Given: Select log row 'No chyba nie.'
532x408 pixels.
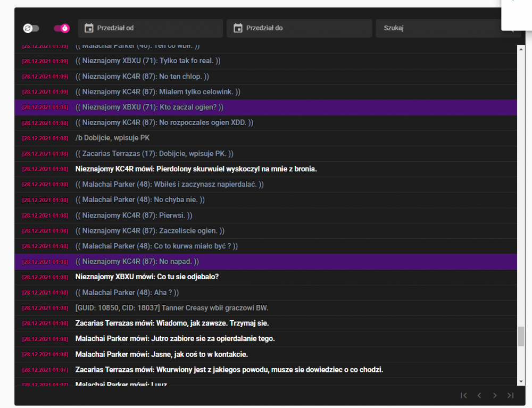Looking at the screenshot, I should [265, 200].
